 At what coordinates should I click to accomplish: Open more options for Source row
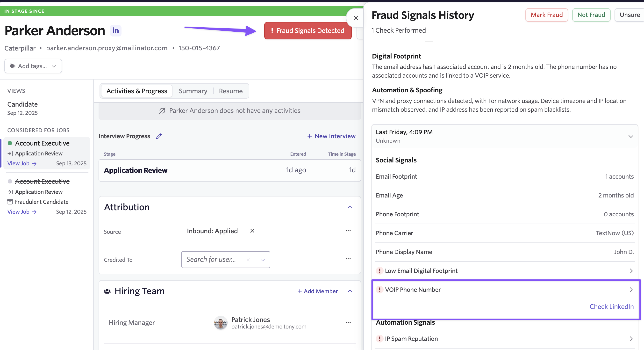[x=348, y=231]
